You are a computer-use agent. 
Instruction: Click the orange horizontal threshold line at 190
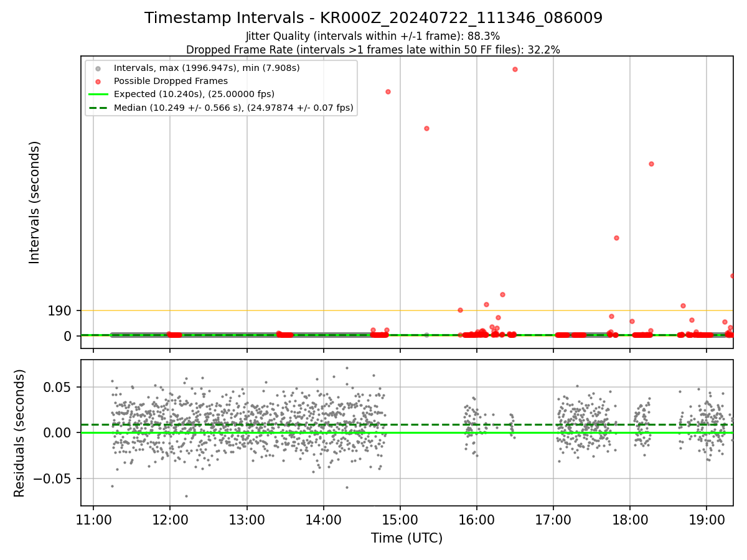point(406,310)
